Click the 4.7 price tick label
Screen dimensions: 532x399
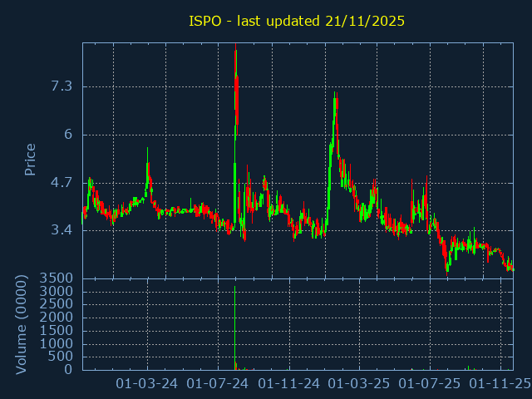point(62,182)
